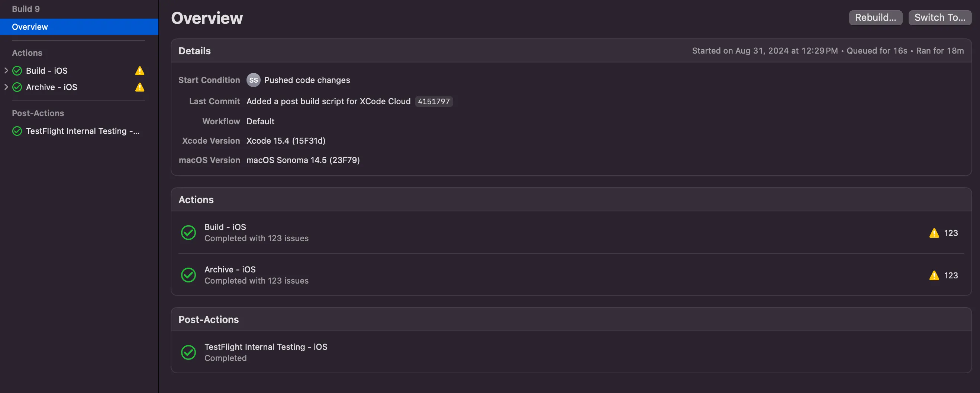Click the green checkmark on TestFlight Internal Testing post-action

coord(188,352)
